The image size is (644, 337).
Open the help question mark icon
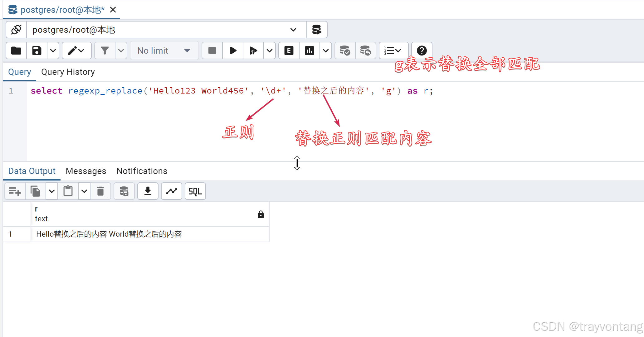point(422,51)
